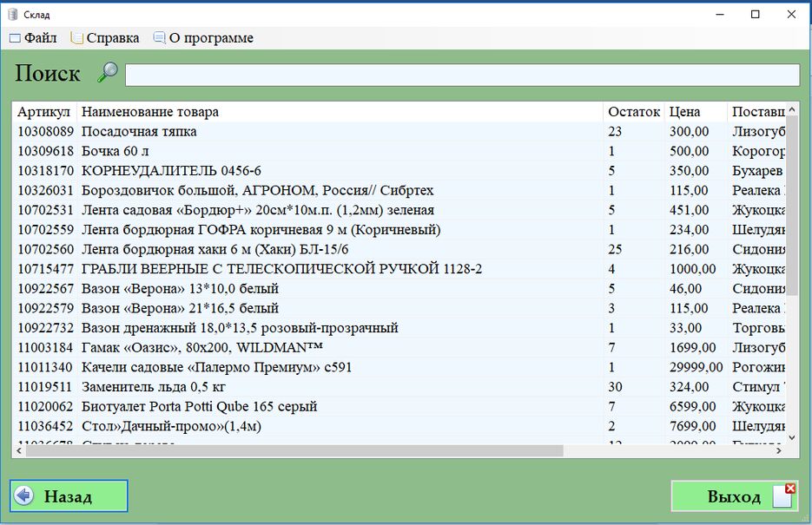812x525 pixels.
Task: Select row Заменитель льда 0,5 кг
Action: pos(399,387)
